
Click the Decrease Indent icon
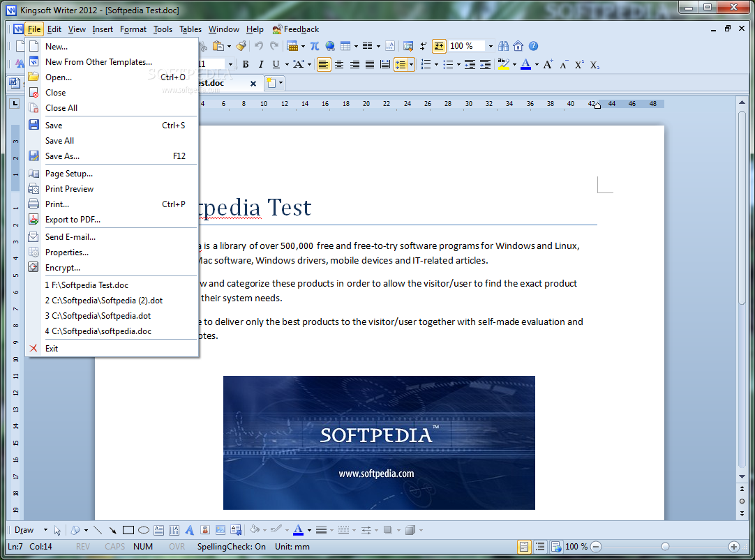coord(470,64)
